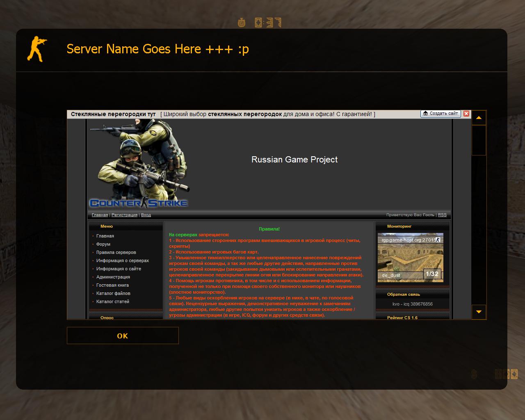Open the RSS feed link
The height and width of the screenshot is (420, 525).
[442, 215]
